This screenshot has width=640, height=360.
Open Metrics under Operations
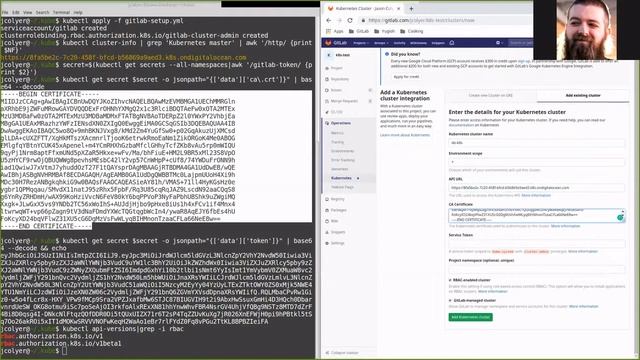tap(337, 133)
